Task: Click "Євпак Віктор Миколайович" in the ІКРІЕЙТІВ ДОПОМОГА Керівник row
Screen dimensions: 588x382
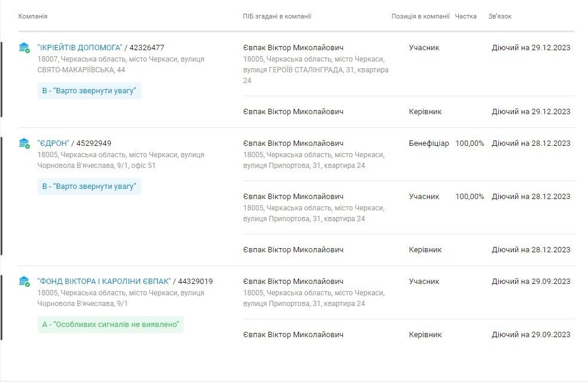Action: point(293,111)
